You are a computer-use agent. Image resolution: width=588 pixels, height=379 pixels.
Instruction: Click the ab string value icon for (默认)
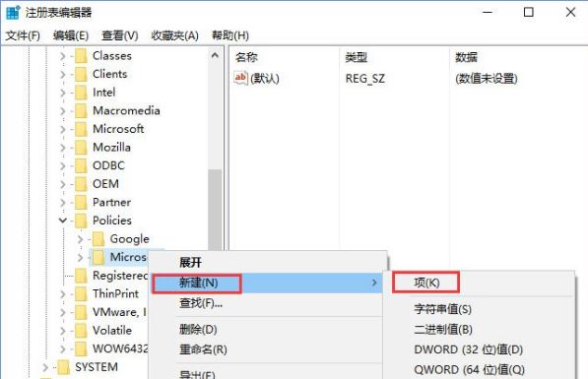click(240, 78)
